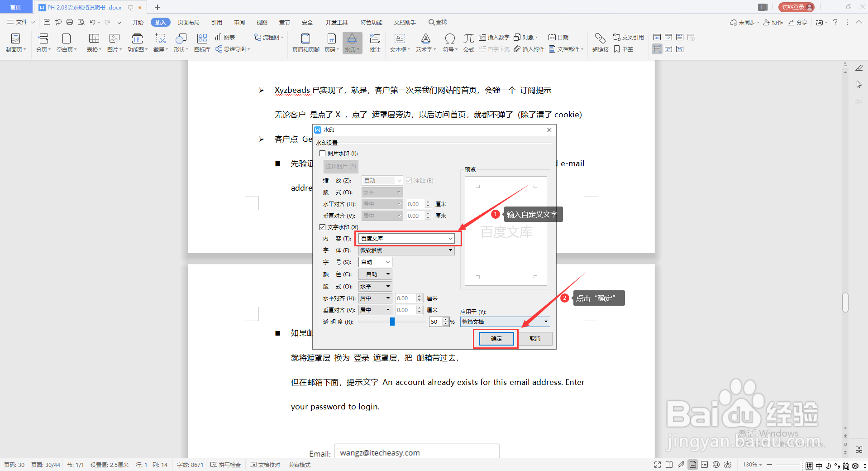This screenshot has height=471, width=868.
Task: Click the vertical document scrollbar thumb
Action: [x=845, y=303]
